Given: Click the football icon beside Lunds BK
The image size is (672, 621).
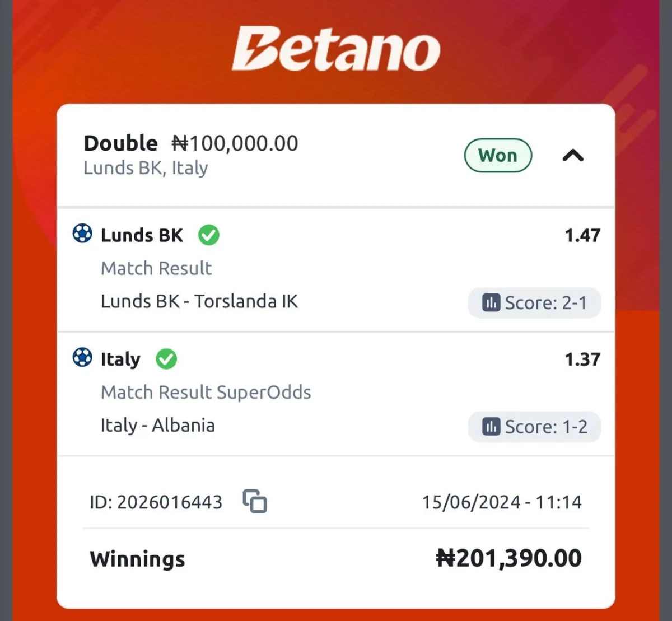Looking at the screenshot, I should click(82, 233).
